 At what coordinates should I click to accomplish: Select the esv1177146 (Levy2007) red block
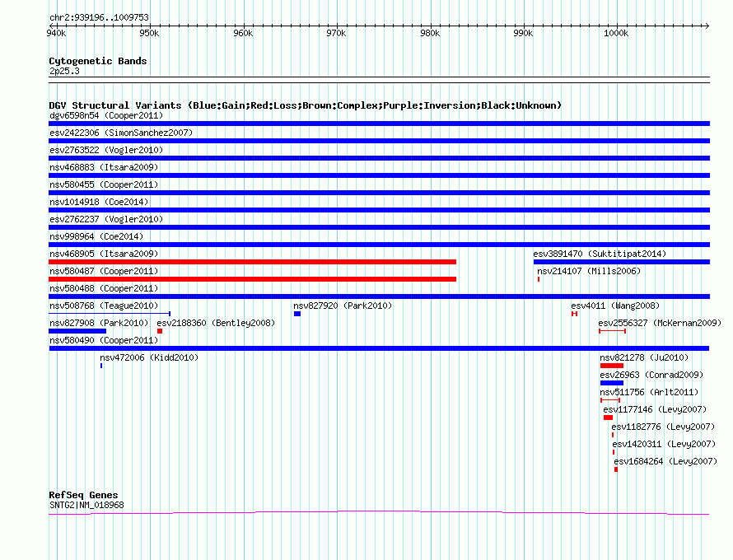[x=608, y=418]
